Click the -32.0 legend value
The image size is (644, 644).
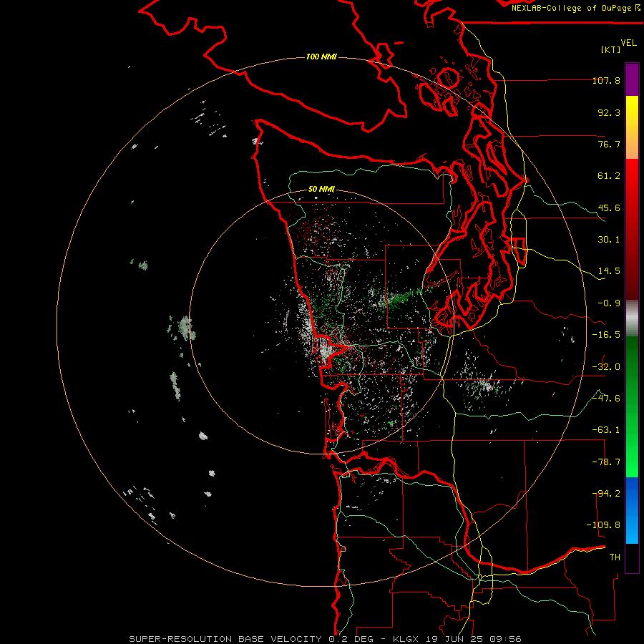[x=606, y=367]
